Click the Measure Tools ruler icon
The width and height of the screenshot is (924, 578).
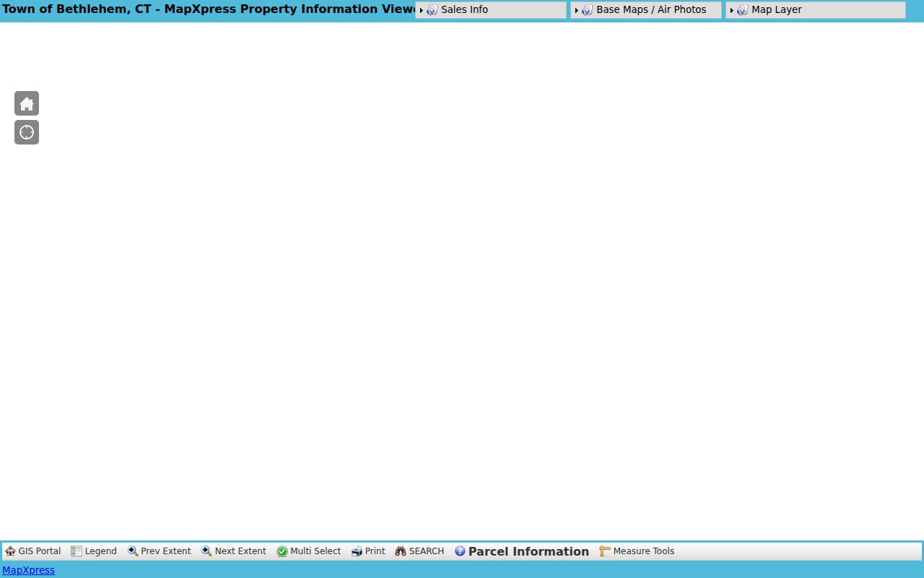point(605,551)
